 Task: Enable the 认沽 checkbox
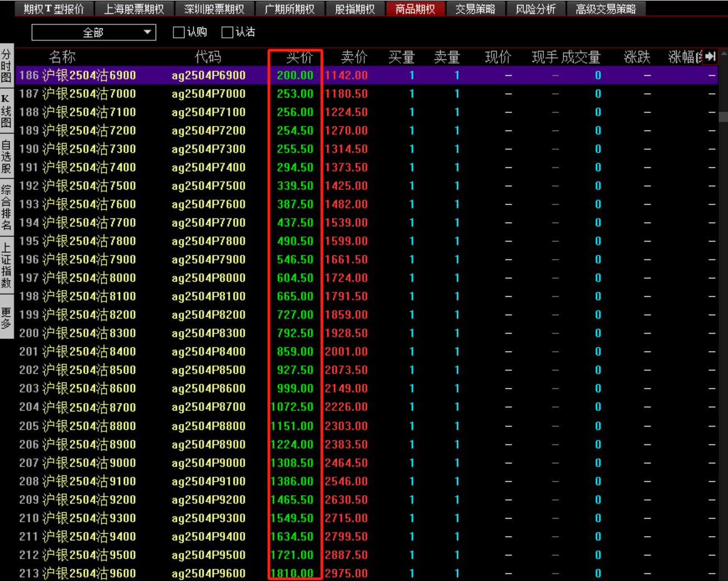coord(227,32)
